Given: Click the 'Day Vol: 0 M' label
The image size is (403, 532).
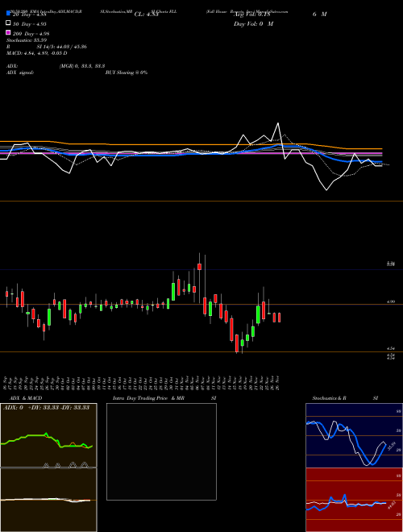Looking at the screenshot, I should 253,24.
